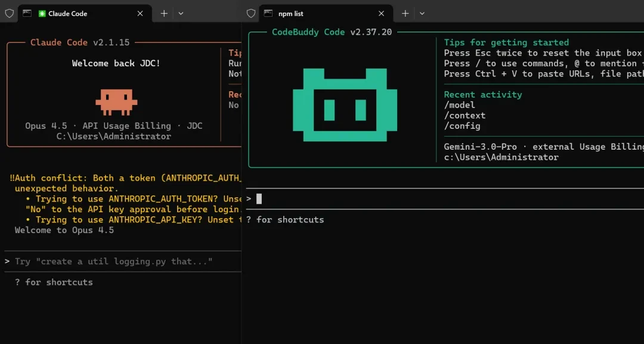
Task: Click 'Recent activity' heading in CodeBuddy
Action: tap(483, 94)
